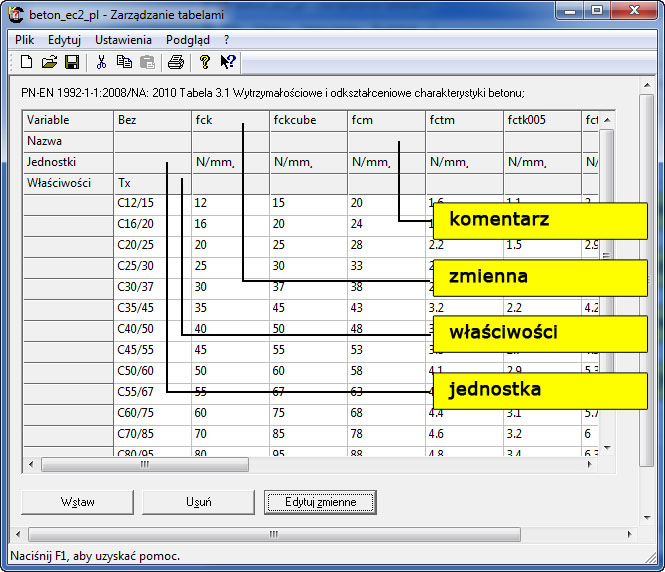Open the Edytuj menu
This screenshot has width=665, height=572.
click(x=64, y=40)
